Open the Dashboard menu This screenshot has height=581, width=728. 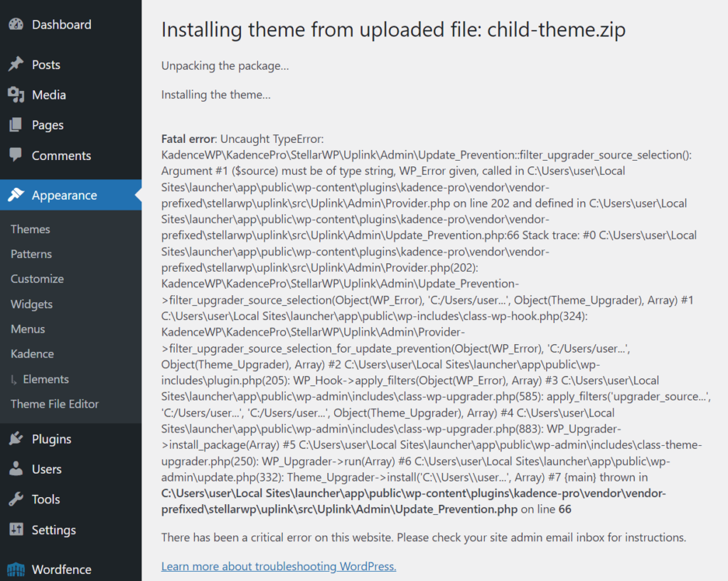point(61,25)
